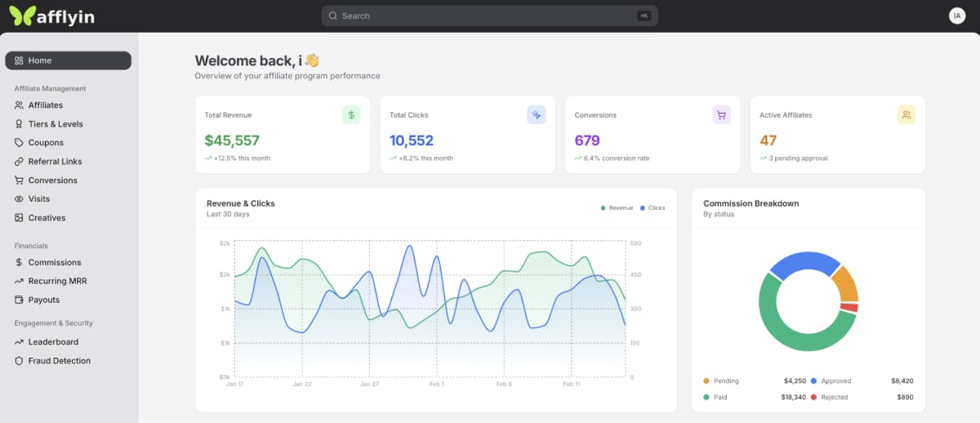The image size is (980, 423).
Task: Toggle the Clicks series in chart legend
Action: (x=653, y=208)
